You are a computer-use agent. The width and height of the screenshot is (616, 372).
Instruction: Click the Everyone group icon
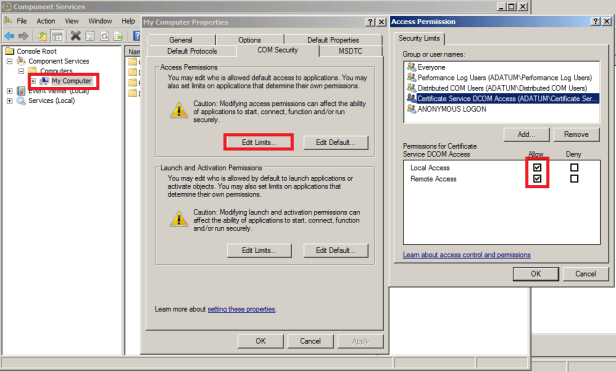point(411,67)
